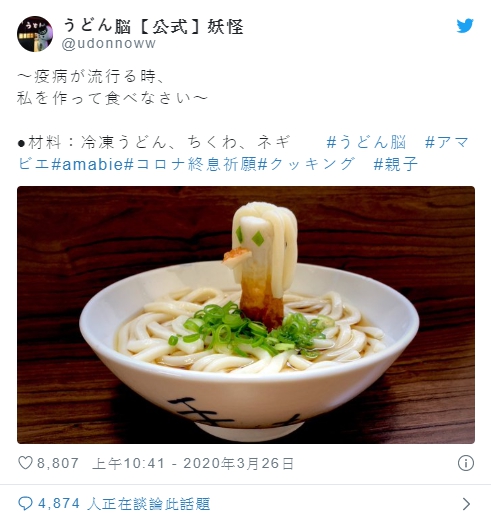This screenshot has width=491, height=520.
Task: Open the #うどん脳 hashtag
Action: [x=366, y=142]
